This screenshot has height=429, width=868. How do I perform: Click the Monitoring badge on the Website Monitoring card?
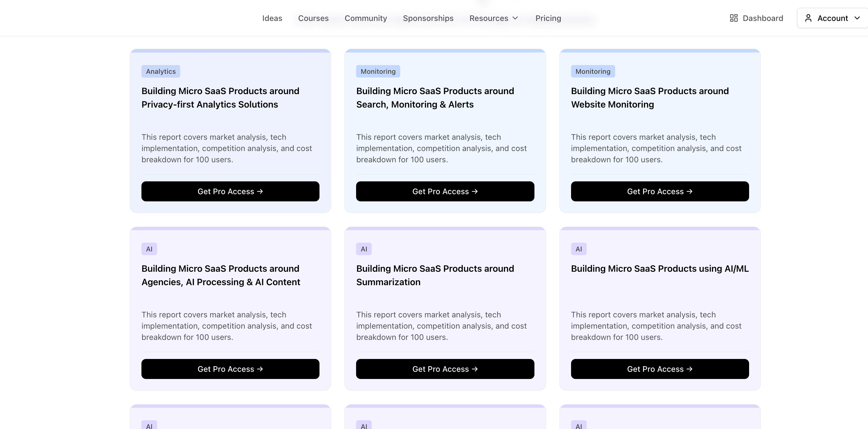coord(593,71)
